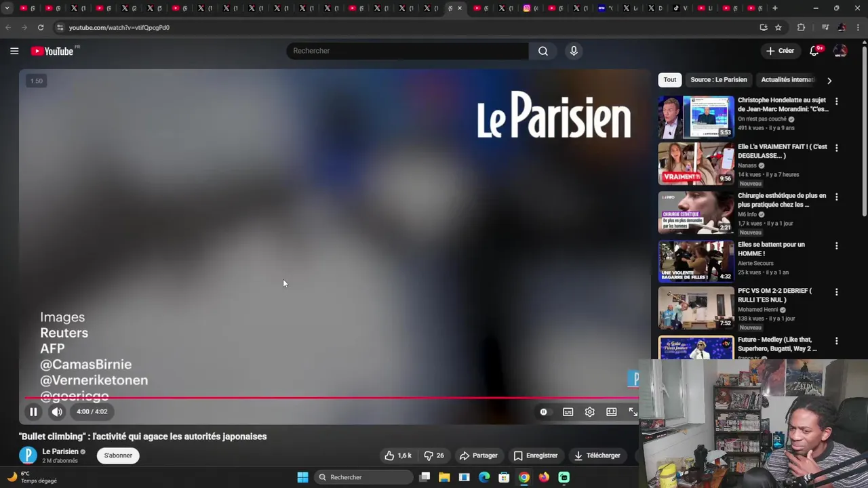This screenshot has width=868, height=488.
Task: Open Chrome profile avatar in toolbar
Action: tap(842, 27)
